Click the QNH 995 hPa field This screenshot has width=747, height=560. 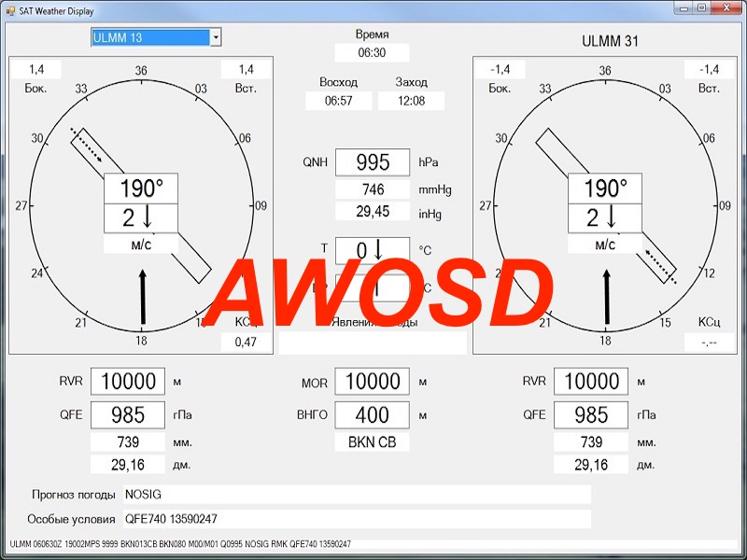coord(373,162)
